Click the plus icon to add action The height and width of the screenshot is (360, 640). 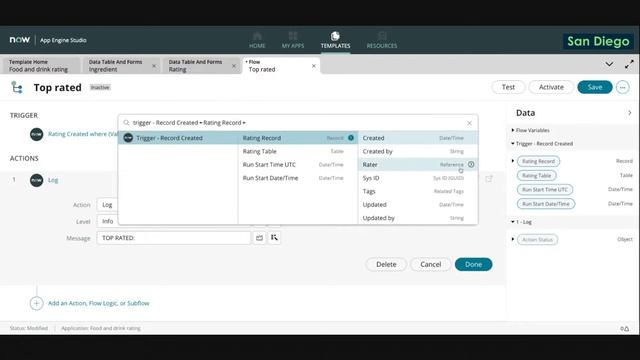click(36, 303)
